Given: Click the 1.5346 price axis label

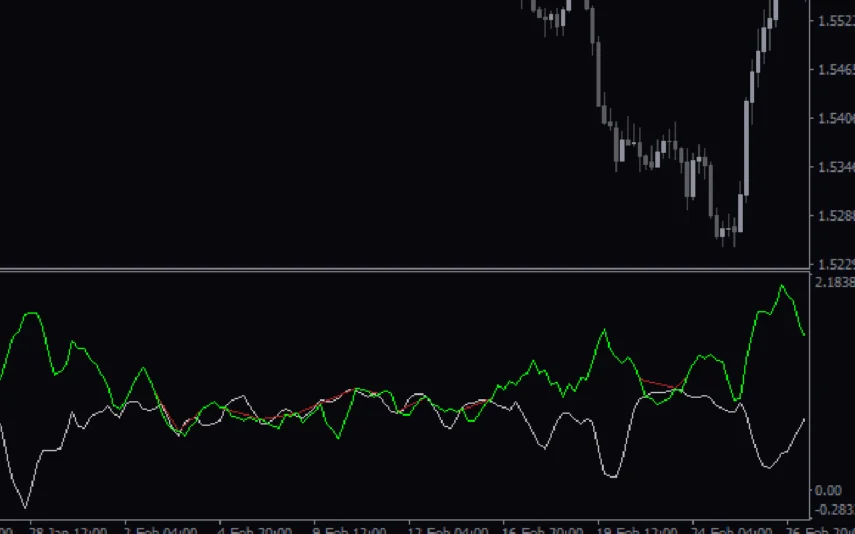Looking at the screenshot, I should click(836, 167).
